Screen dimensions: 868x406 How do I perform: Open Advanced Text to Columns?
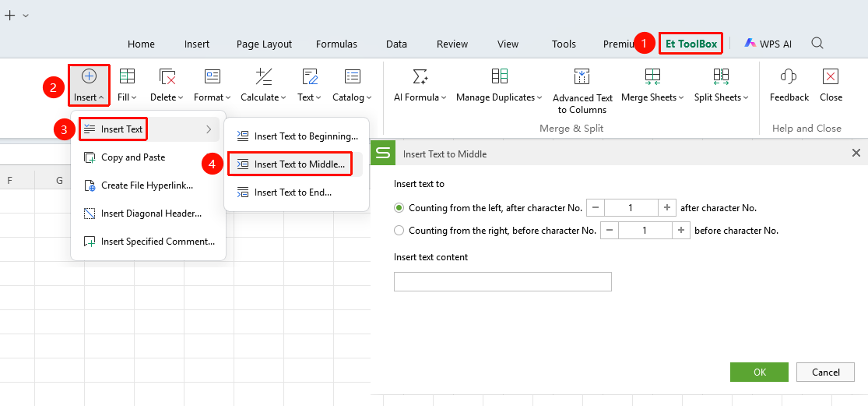[x=582, y=91]
